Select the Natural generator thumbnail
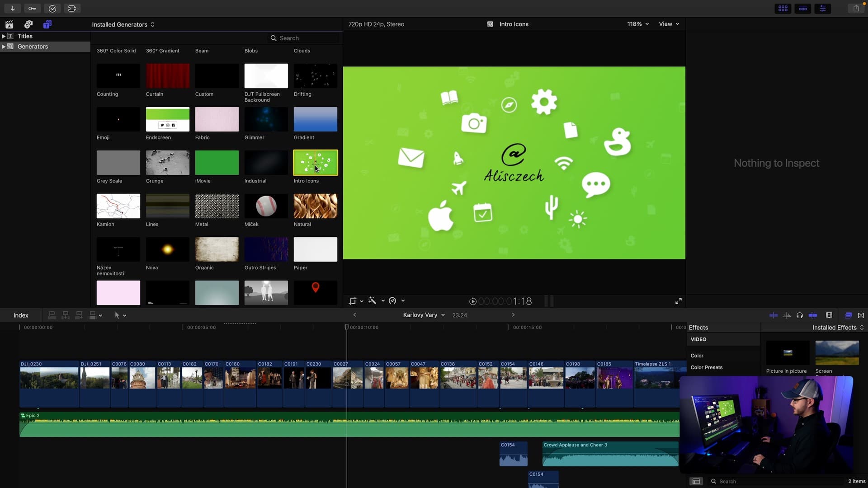The height and width of the screenshot is (488, 868). (x=315, y=206)
